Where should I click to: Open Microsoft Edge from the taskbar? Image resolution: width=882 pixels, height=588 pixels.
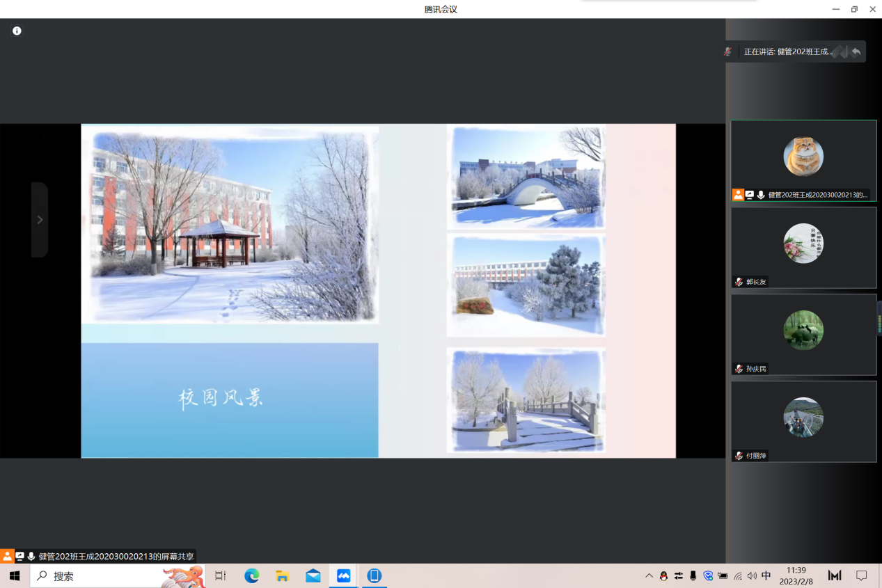251,576
